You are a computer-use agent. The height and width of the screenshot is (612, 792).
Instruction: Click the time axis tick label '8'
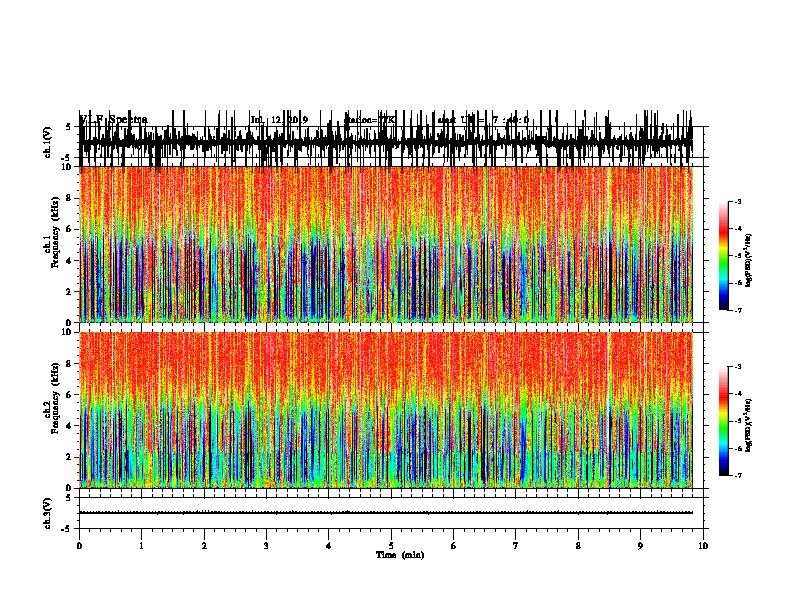tap(578, 546)
